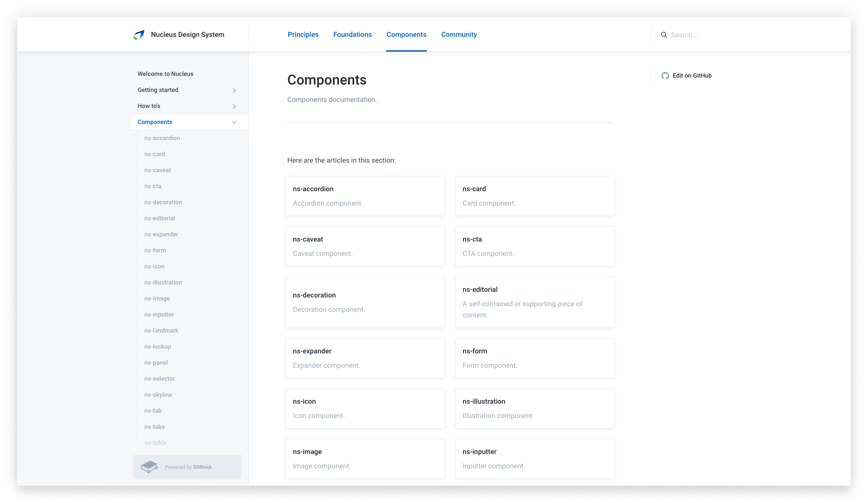This screenshot has height=503, width=868.
Task: Select ns-landmark in the sidebar
Action: 161,331
